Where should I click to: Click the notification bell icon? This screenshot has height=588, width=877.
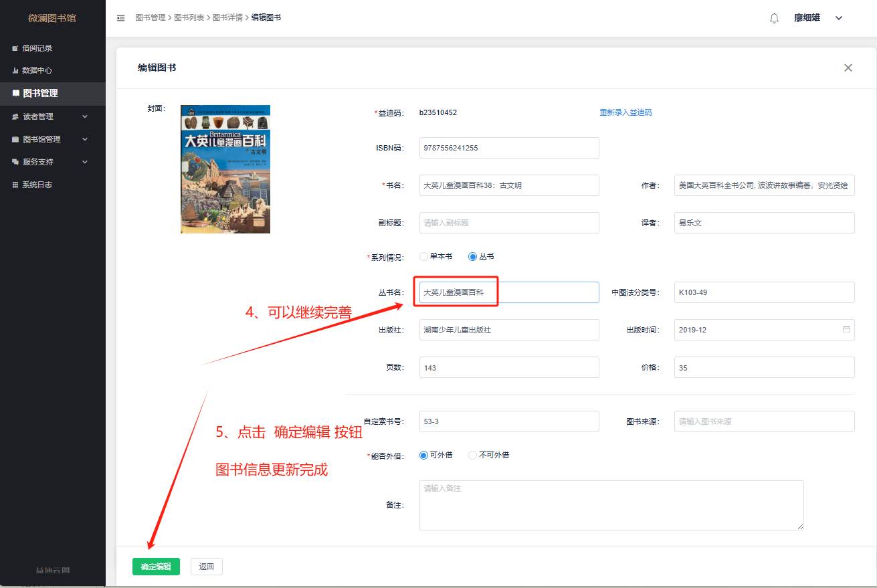pos(774,18)
